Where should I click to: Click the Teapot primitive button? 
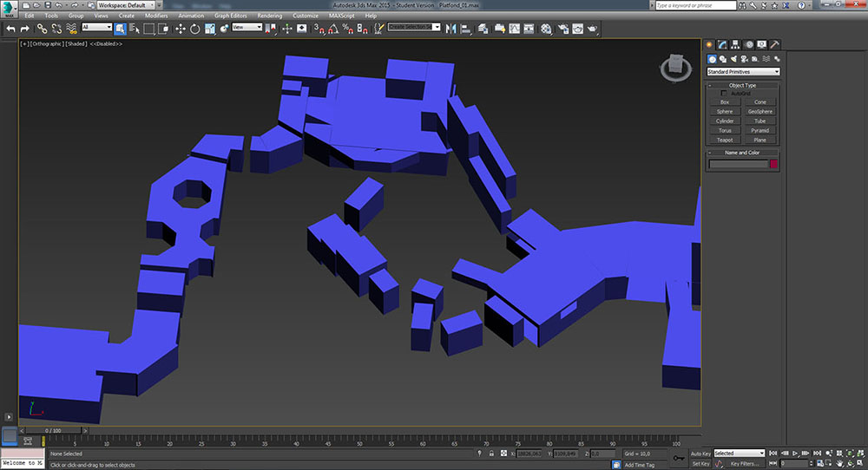coord(725,140)
